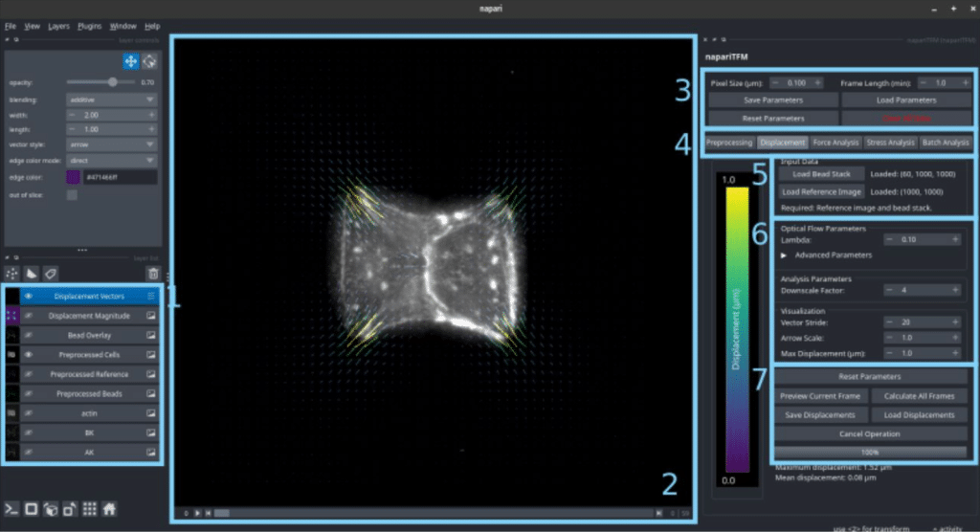This screenshot has height=532, width=980.
Task: Add a new shapes layer
Action: tap(33, 274)
